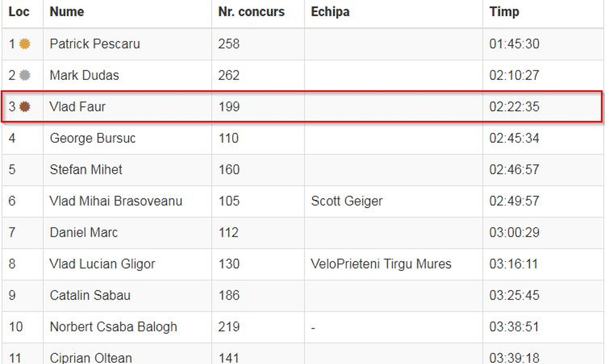
Task: Select the name Patrick Pescaru
Action: [95, 44]
